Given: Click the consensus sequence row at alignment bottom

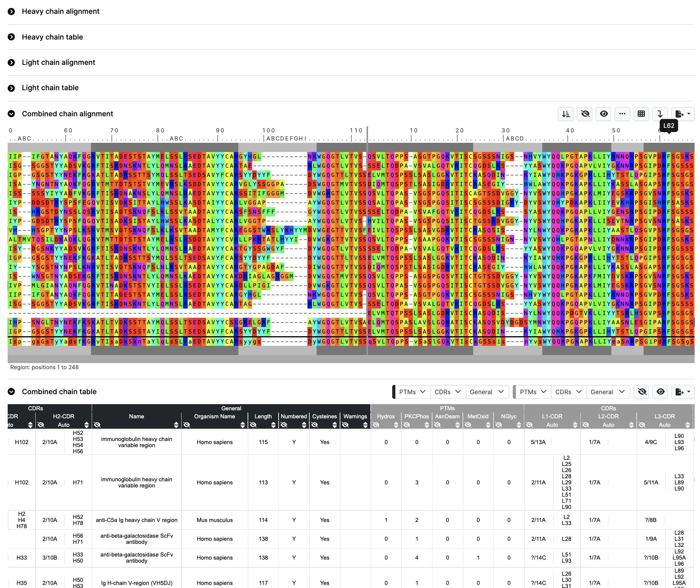Looking at the screenshot, I should [351, 342].
